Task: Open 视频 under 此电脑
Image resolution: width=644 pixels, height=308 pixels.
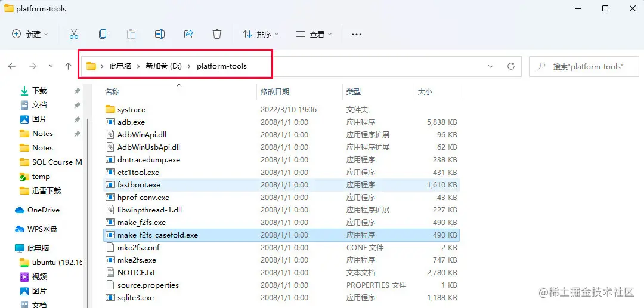Action: point(39,277)
